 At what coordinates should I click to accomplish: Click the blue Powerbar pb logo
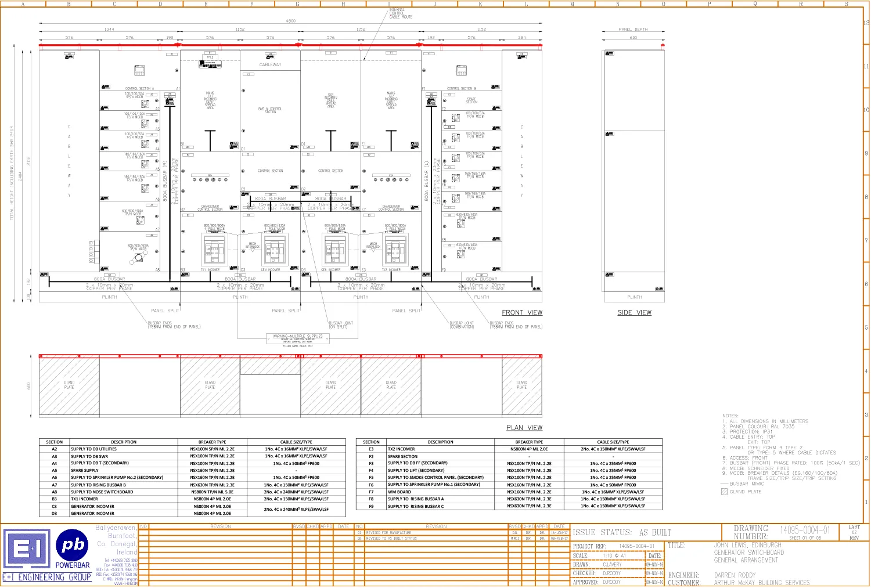click(73, 546)
